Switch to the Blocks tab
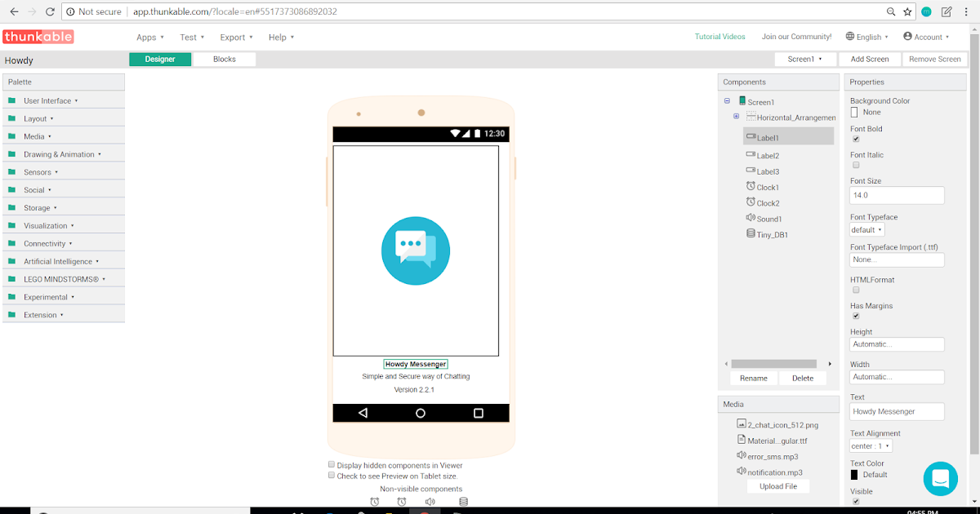This screenshot has height=514, width=980. click(224, 59)
